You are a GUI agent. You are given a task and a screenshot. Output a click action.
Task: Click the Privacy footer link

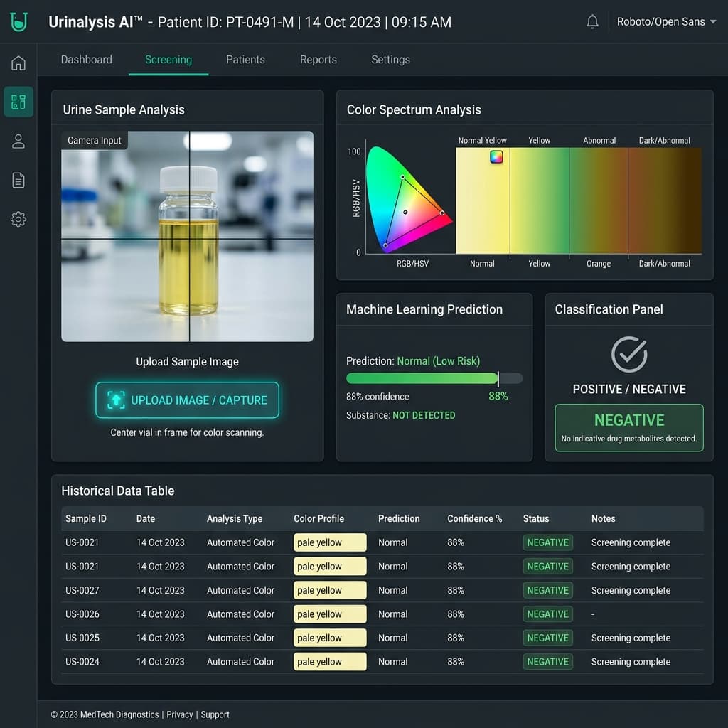[179, 714]
